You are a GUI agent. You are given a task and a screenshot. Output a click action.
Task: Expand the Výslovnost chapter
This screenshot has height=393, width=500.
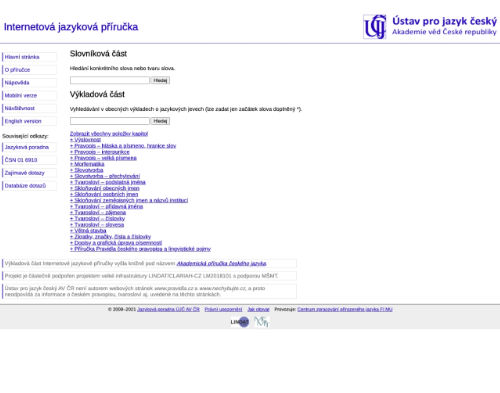pyautogui.click(x=85, y=140)
